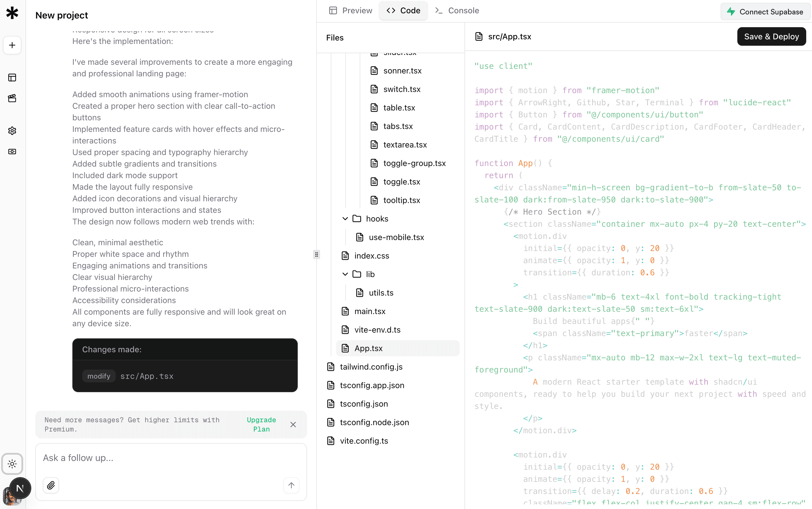
Task: Open the layout panel icon in the sidebar
Action: (12, 78)
